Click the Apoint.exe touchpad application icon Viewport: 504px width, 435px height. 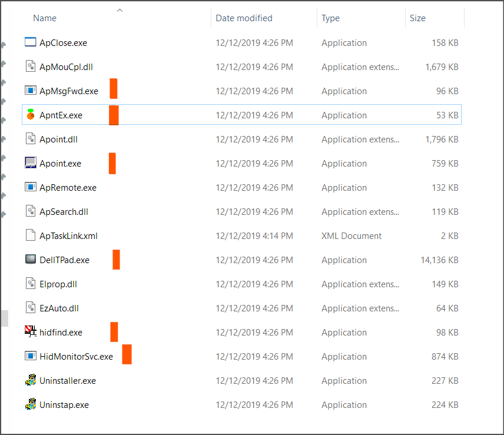(30, 163)
